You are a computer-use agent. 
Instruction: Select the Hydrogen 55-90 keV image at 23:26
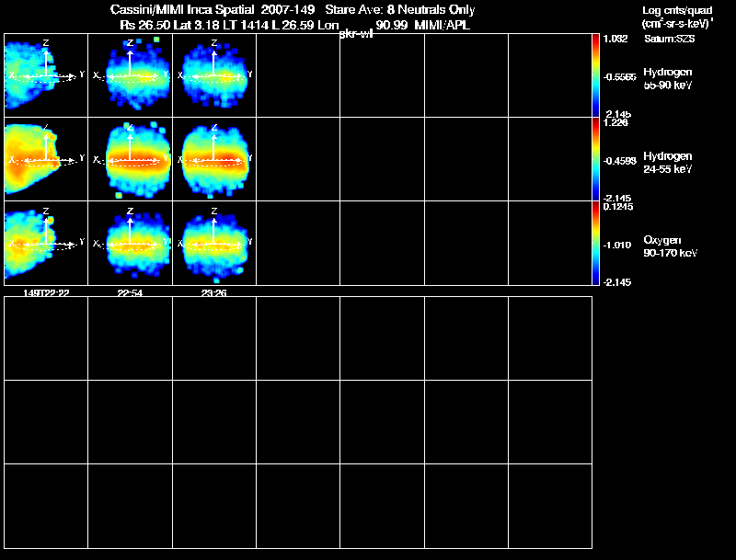pos(214,75)
